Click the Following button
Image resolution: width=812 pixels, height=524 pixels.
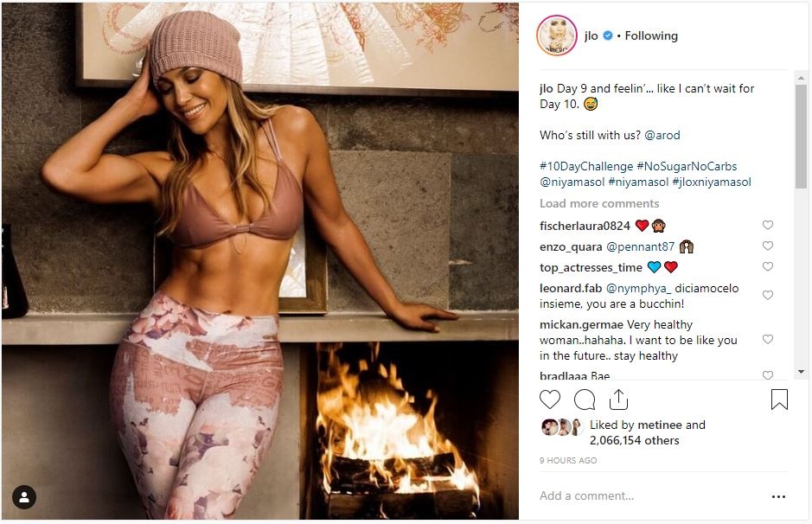pyautogui.click(x=651, y=35)
